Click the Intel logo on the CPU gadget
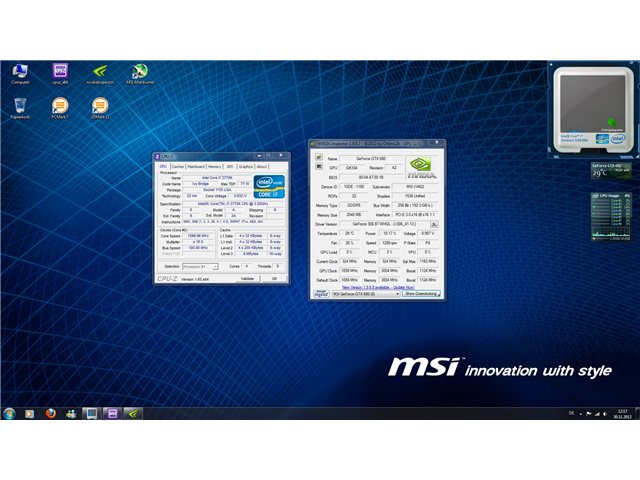 point(618,139)
